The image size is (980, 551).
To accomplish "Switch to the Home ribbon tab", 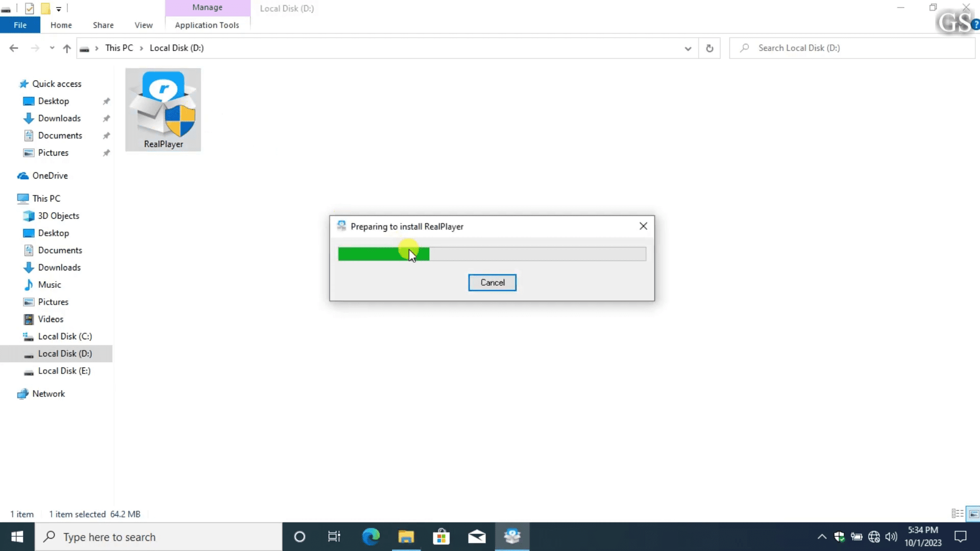I will pyautogui.click(x=61, y=25).
